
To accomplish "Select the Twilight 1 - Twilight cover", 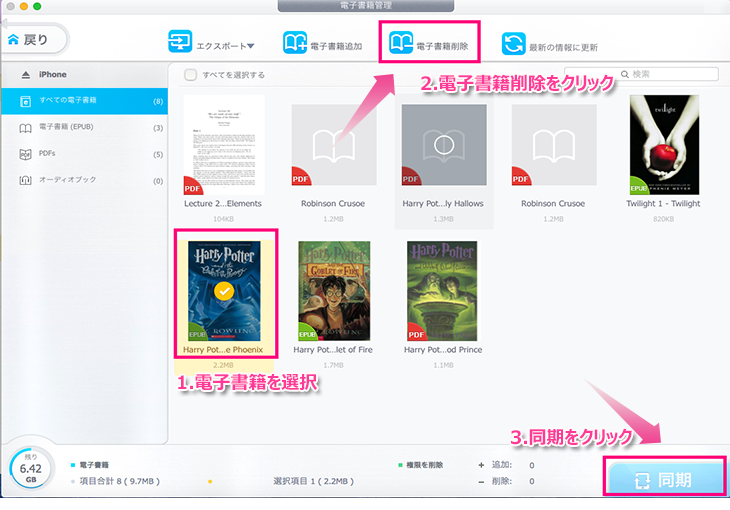I will (664, 145).
